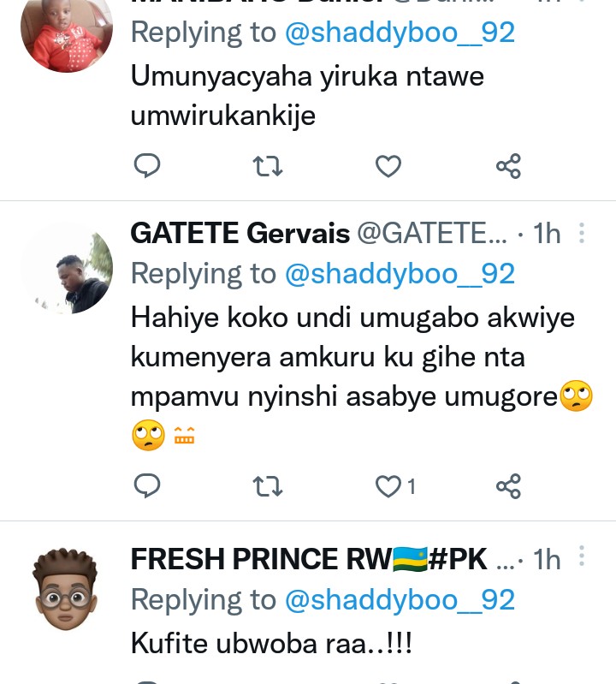Reply to GATETE Gervais's tweet
The height and width of the screenshot is (684, 616).
(x=148, y=486)
